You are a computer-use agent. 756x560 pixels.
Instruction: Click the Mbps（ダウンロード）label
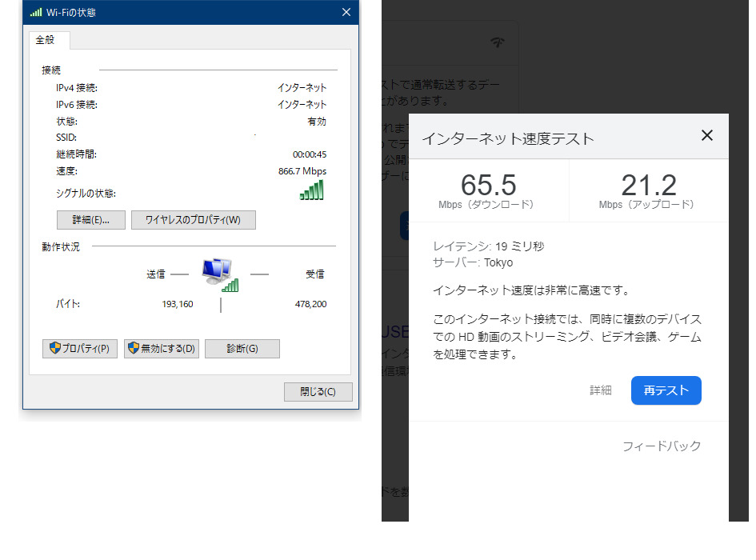[x=486, y=205]
